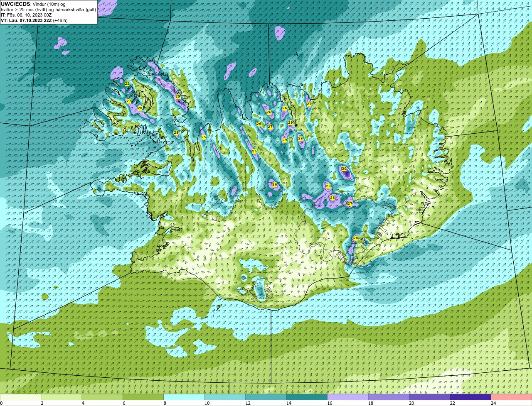Screen dimensions: 532x406
Task: Pick the lavender swatch between 16 and 18
Action: click(348, 397)
